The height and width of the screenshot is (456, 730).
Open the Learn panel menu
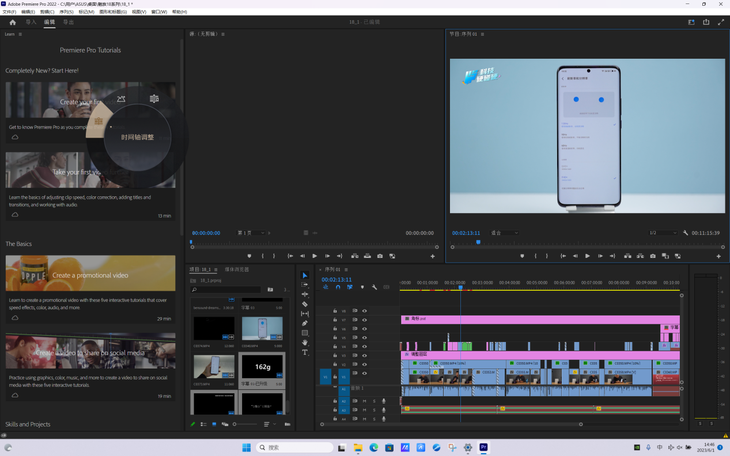20,34
